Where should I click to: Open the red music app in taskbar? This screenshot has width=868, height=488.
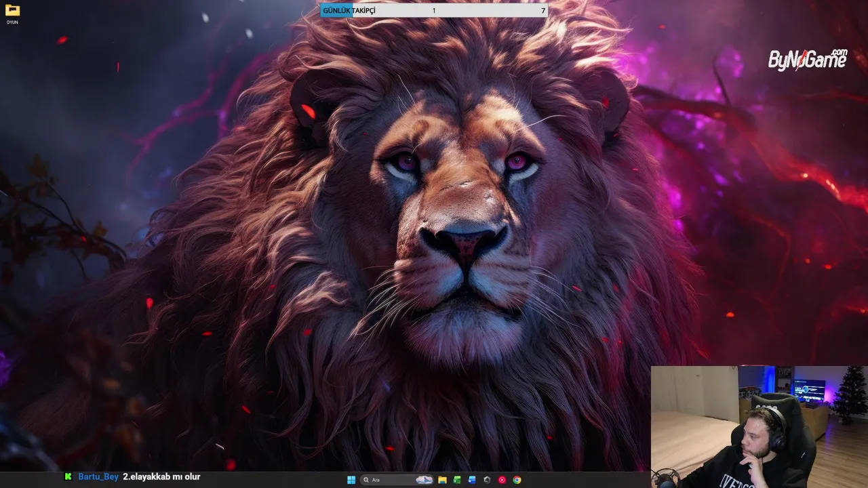click(x=502, y=480)
